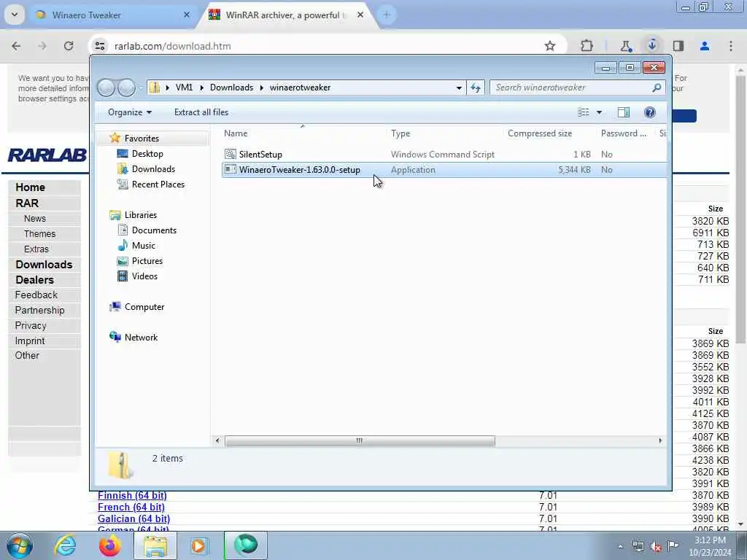Viewport: 747px width, 560px height.
Task: Open a new browser tab
Action: click(x=387, y=15)
